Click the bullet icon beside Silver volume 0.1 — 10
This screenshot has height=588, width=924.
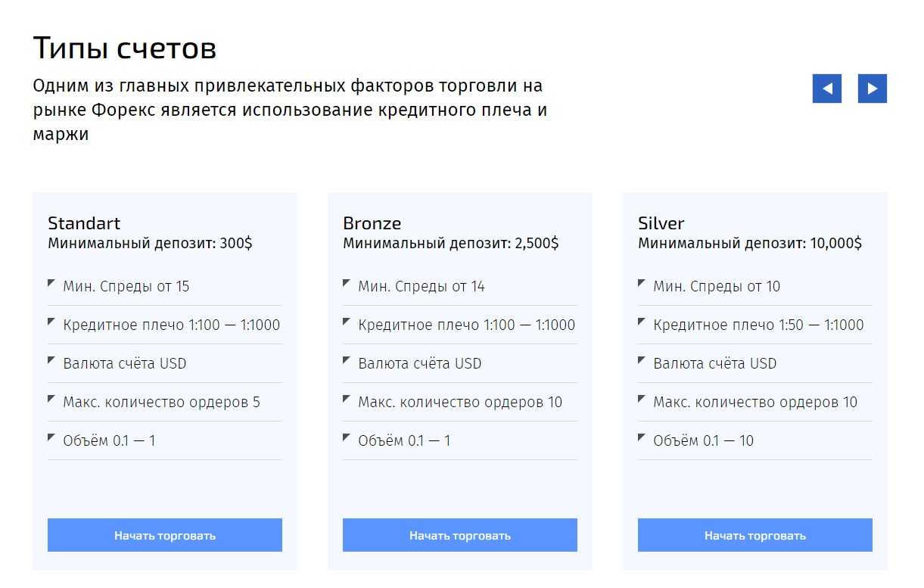point(642,437)
